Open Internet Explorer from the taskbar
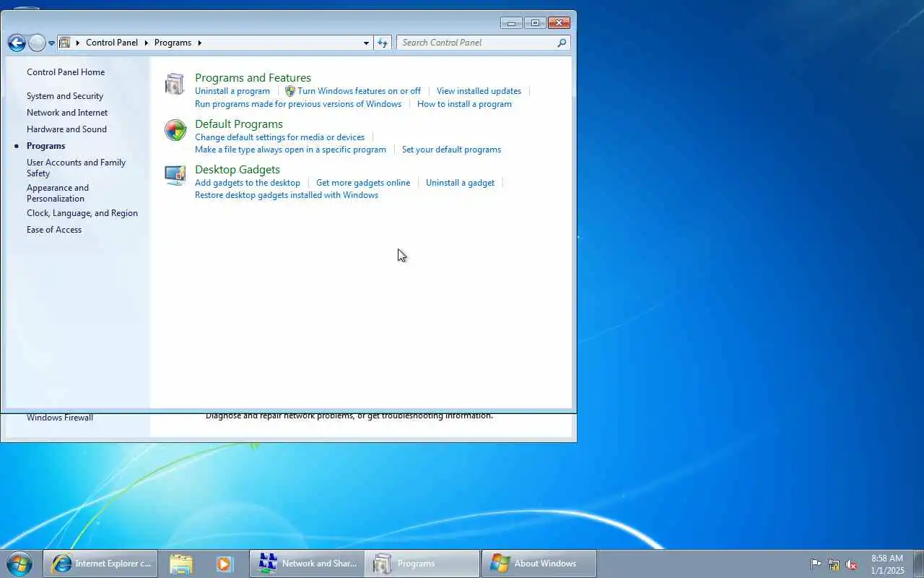This screenshot has width=924, height=578. (x=100, y=564)
